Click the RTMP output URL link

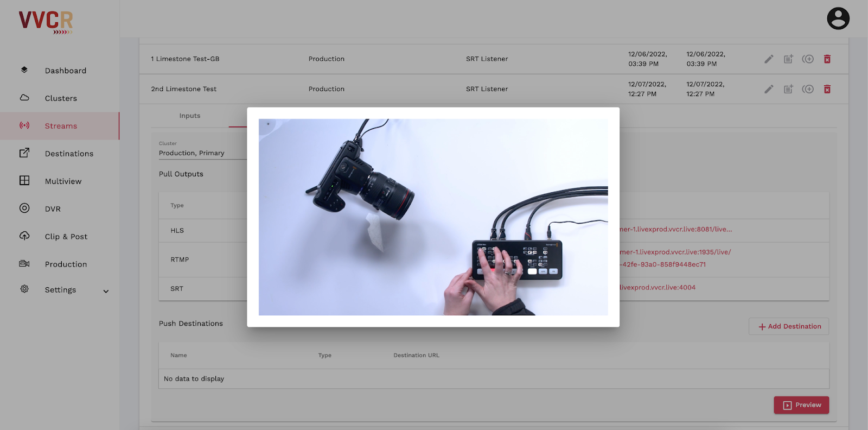coord(675,258)
